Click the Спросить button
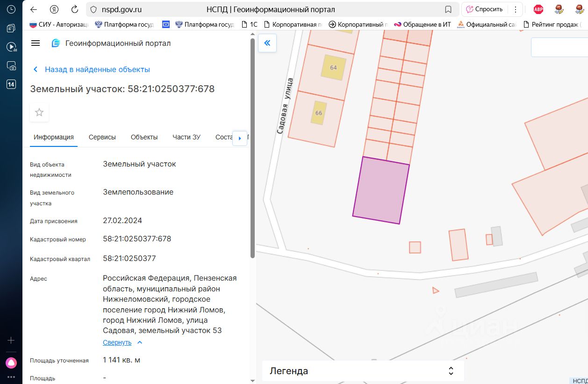Viewport: 588px width, 384px height. 484,9
